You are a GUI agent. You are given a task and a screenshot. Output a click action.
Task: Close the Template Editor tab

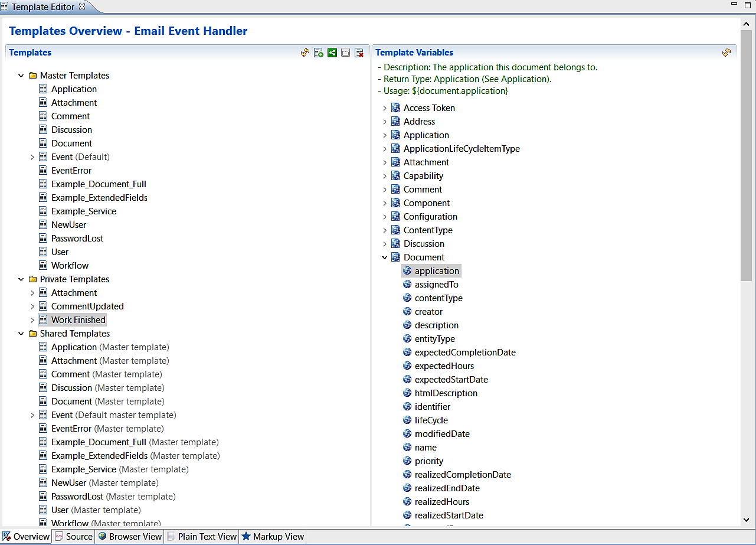coord(82,6)
